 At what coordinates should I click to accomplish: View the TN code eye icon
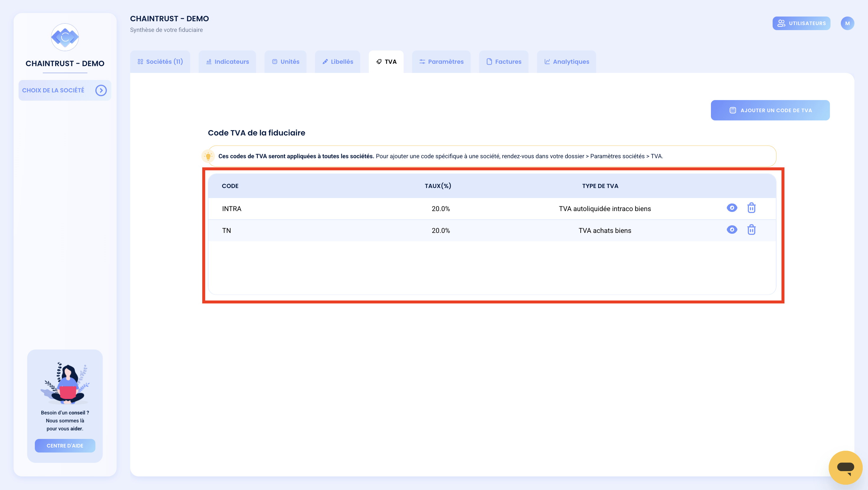click(732, 230)
